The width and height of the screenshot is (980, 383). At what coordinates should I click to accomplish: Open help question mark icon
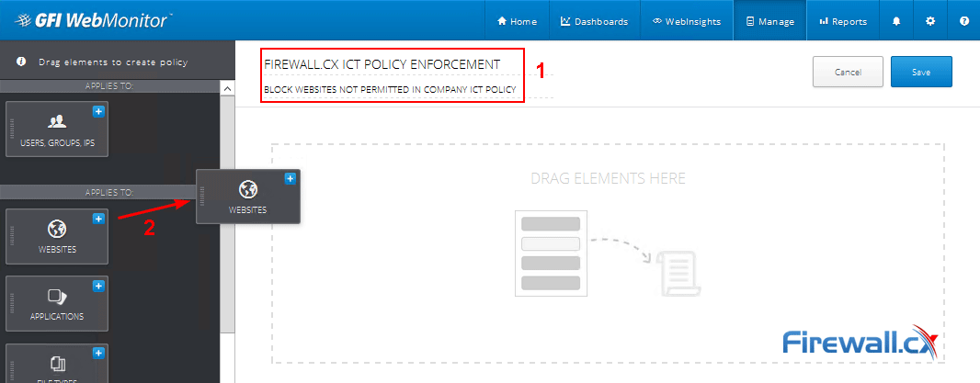(x=963, y=20)
